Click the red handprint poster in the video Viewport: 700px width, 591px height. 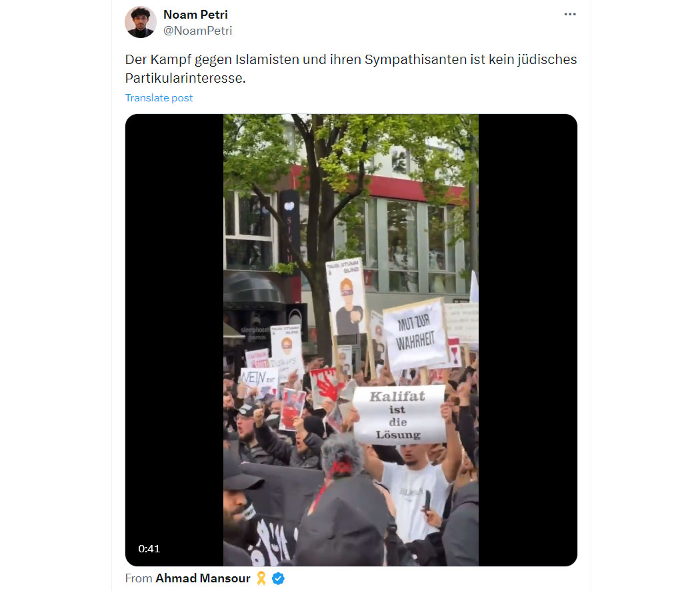tap(327, 386)
